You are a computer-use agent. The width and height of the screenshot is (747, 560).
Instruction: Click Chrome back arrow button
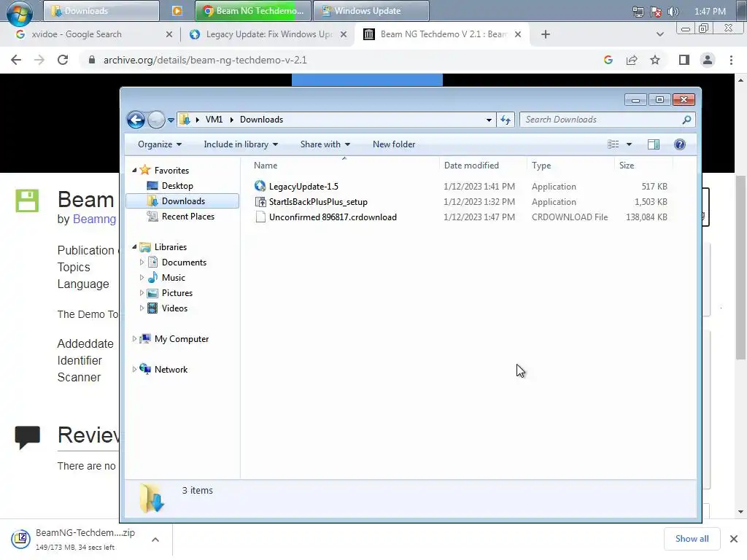[16, 60]
